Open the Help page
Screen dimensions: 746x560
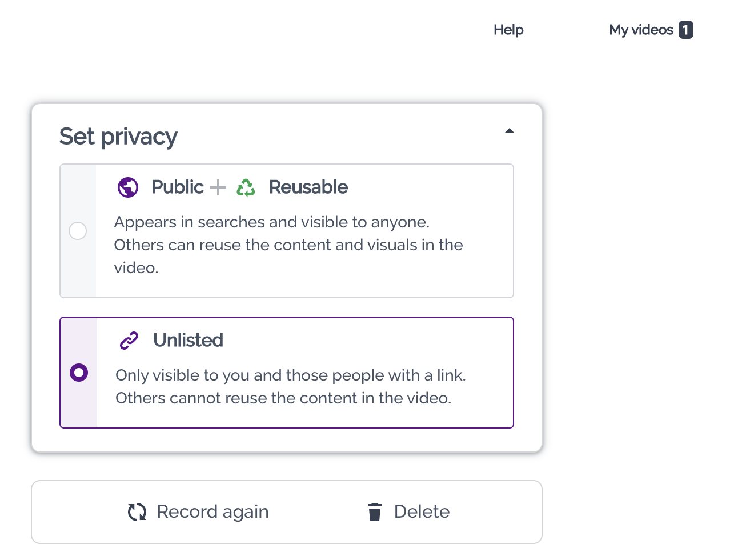pyautogui.click(x=508, y=30)
